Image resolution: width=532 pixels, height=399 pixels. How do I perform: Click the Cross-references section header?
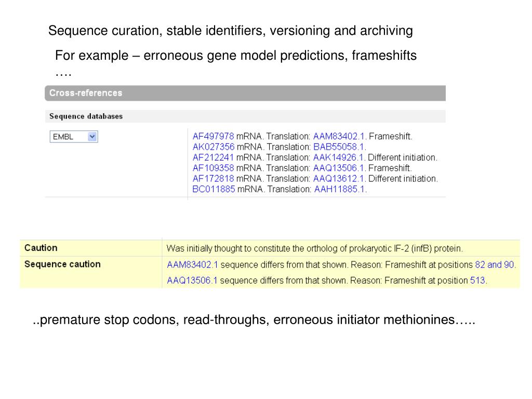click(245, 93)
